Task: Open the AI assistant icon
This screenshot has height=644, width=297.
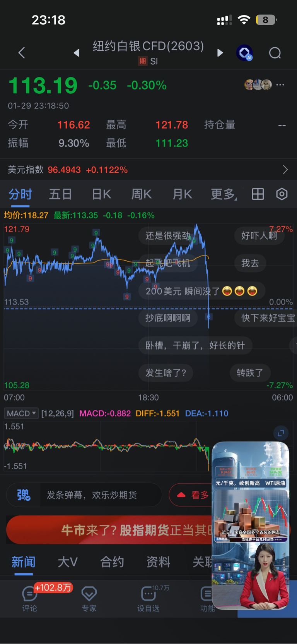Action: [245, 53]
